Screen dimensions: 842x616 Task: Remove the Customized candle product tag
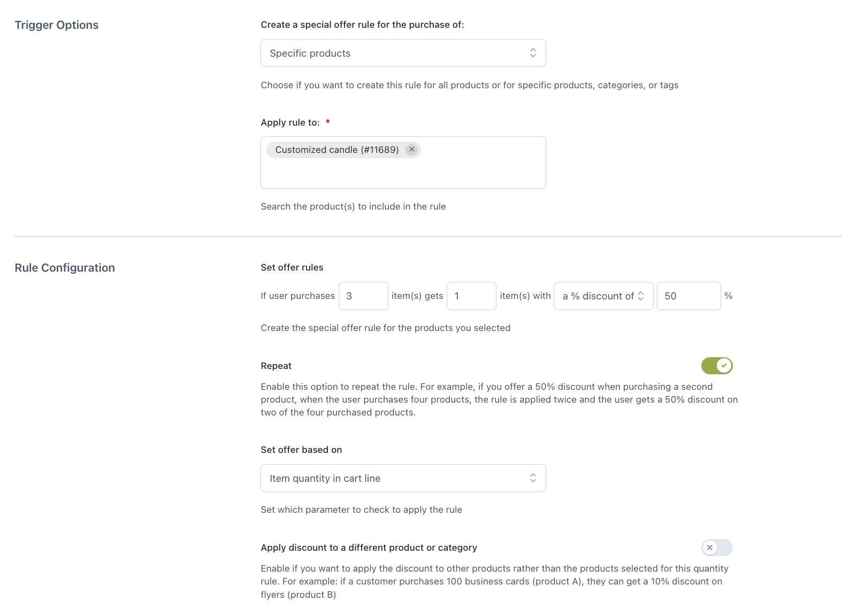(411, 150)
